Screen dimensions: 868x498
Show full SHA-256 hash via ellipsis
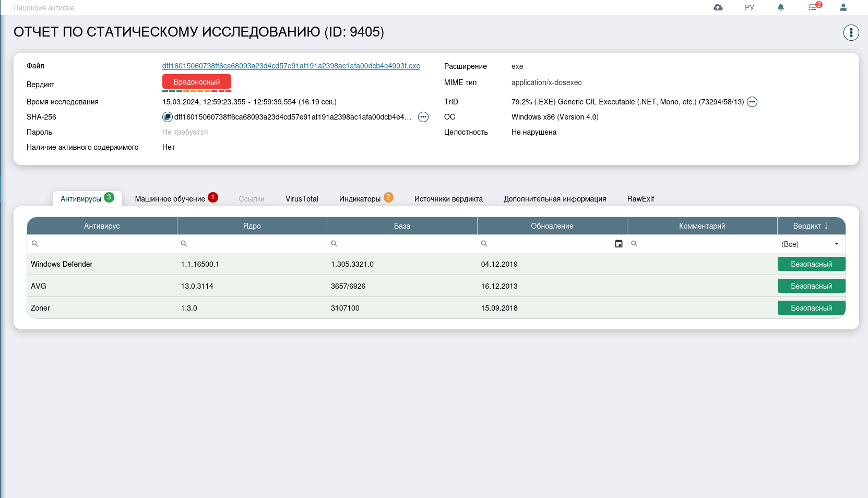[423, 117]
